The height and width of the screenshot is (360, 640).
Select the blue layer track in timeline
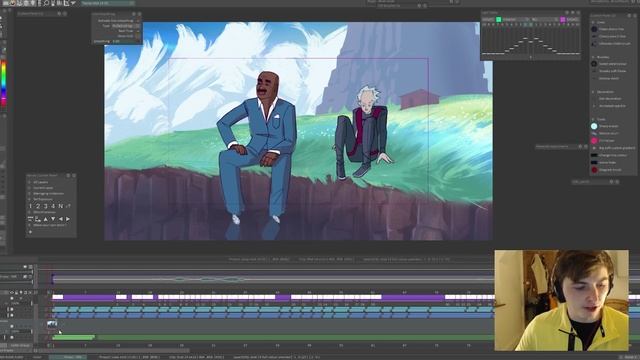click(273, 316)
